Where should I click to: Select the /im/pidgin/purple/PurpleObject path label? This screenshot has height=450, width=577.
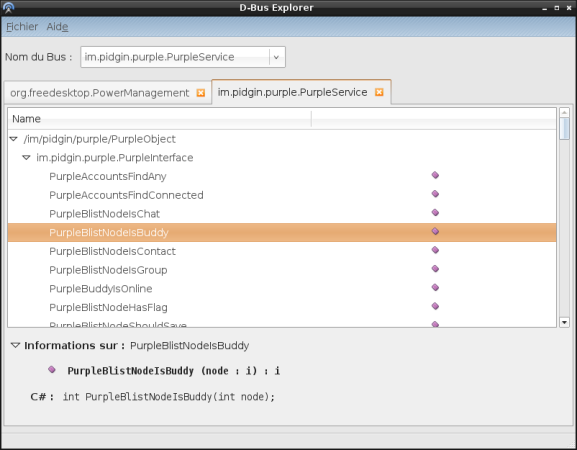pos(99,139)
